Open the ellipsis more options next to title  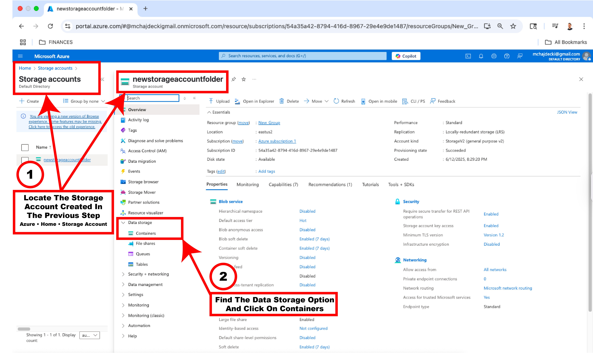point(254,79)
